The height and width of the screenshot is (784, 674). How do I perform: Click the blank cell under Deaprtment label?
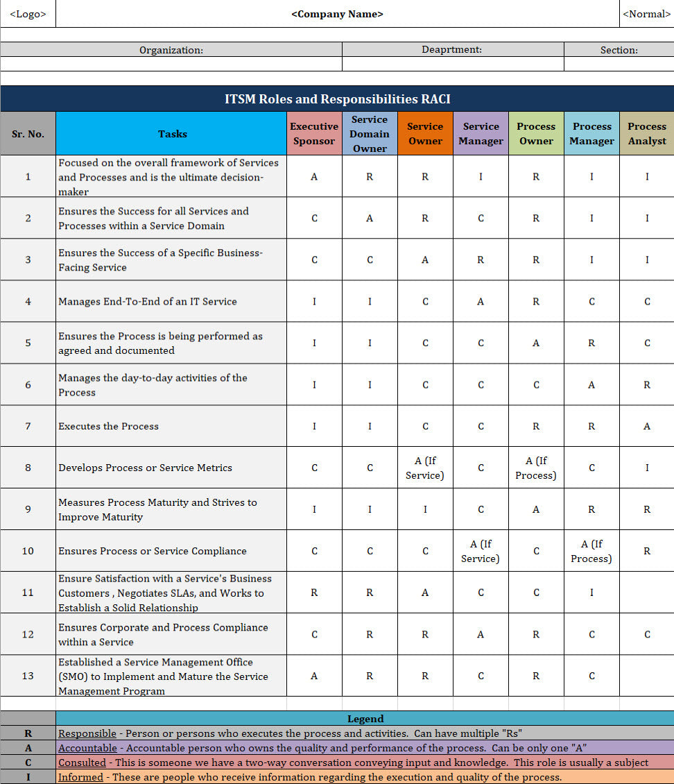pos(452,64)
